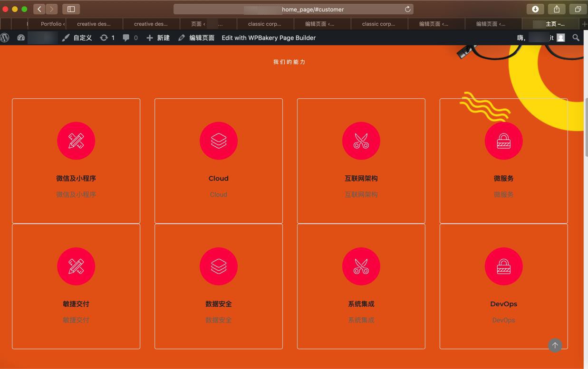Open the comments bubble showing 0
This screenshot has width=588, height=369.
pos(130,38)
